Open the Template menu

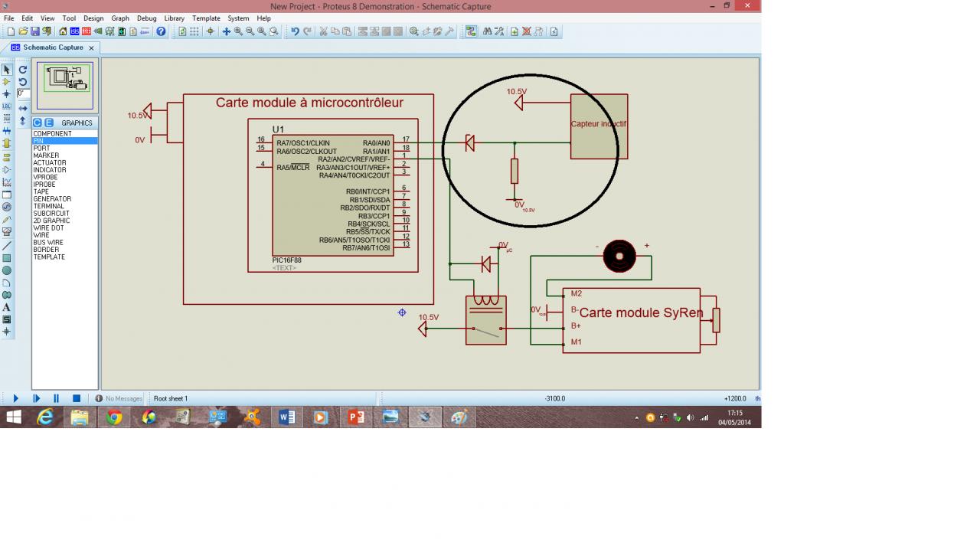point(206,18)
